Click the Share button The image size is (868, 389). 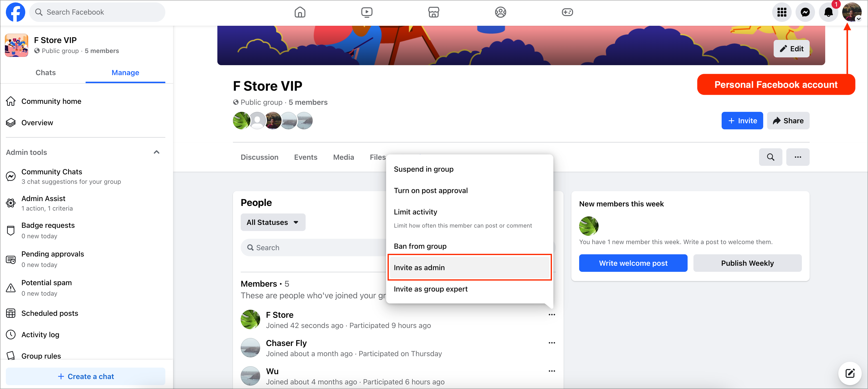pos(788,121)
